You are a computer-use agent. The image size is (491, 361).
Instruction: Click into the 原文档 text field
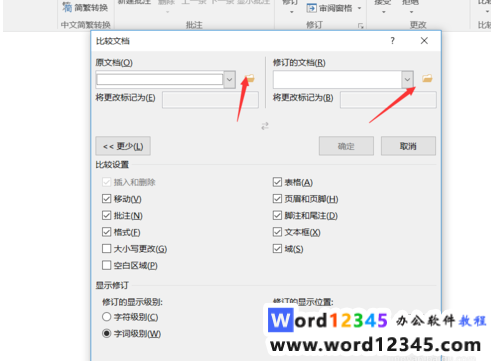[x=160, y=80]
